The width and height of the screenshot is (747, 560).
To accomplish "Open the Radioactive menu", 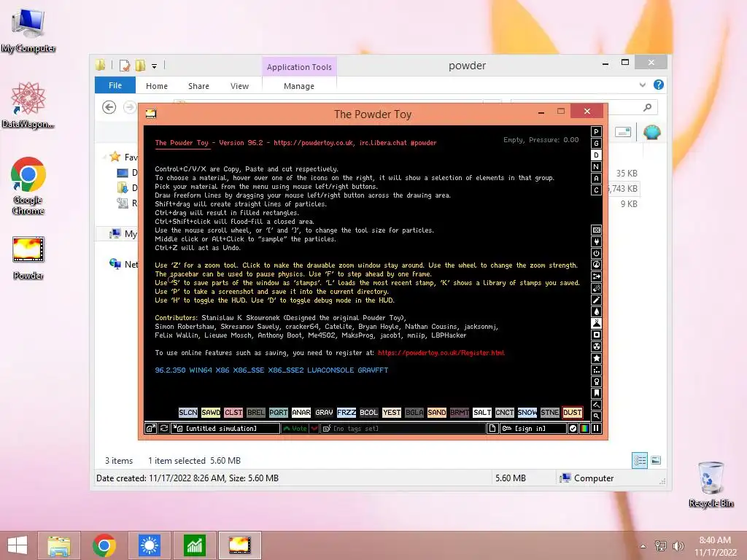I will pos(596,346).
